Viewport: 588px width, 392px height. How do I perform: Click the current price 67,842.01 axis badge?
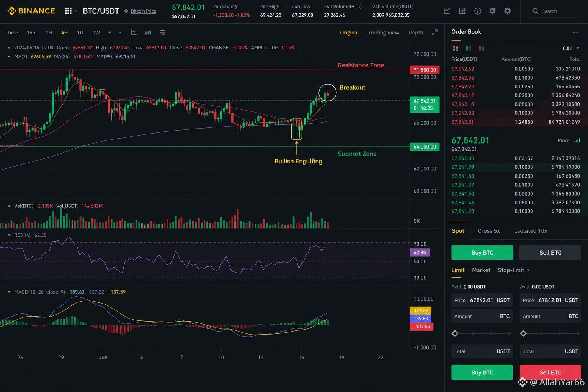[425, 105]
